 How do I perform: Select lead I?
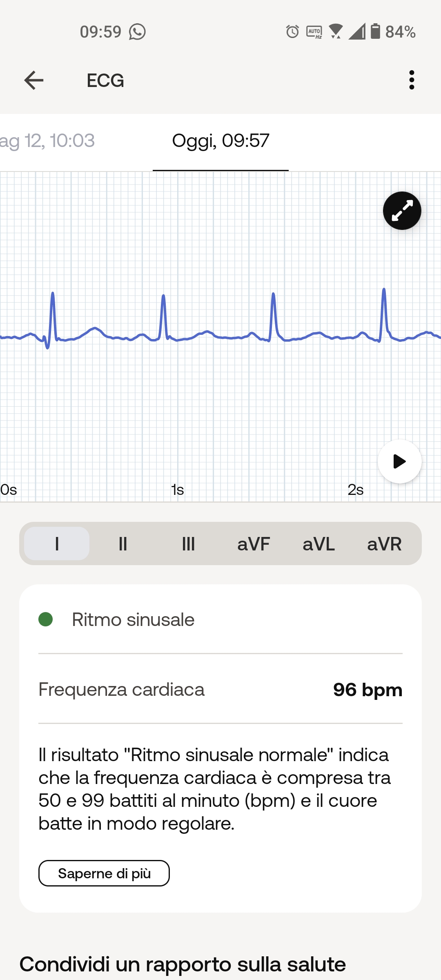[x=57, y=544]
